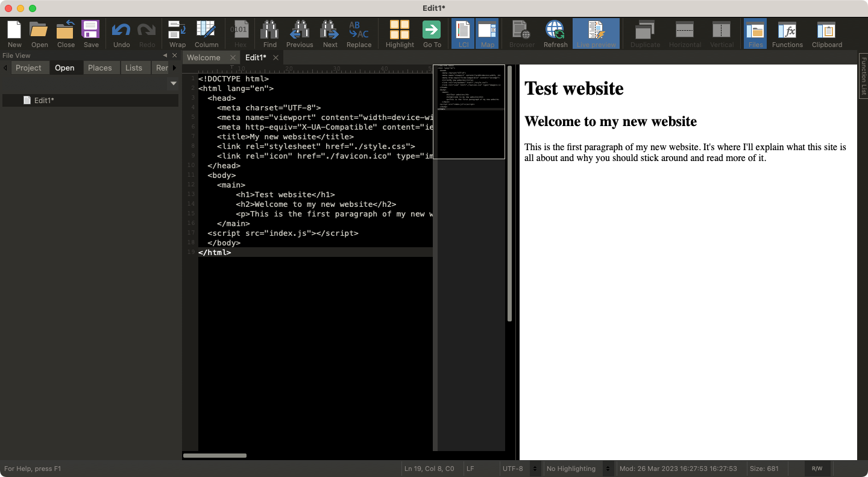Open the Replace tool
This screenshot has width=868, height=477.
pyautogui.click(x=359, y=34)
